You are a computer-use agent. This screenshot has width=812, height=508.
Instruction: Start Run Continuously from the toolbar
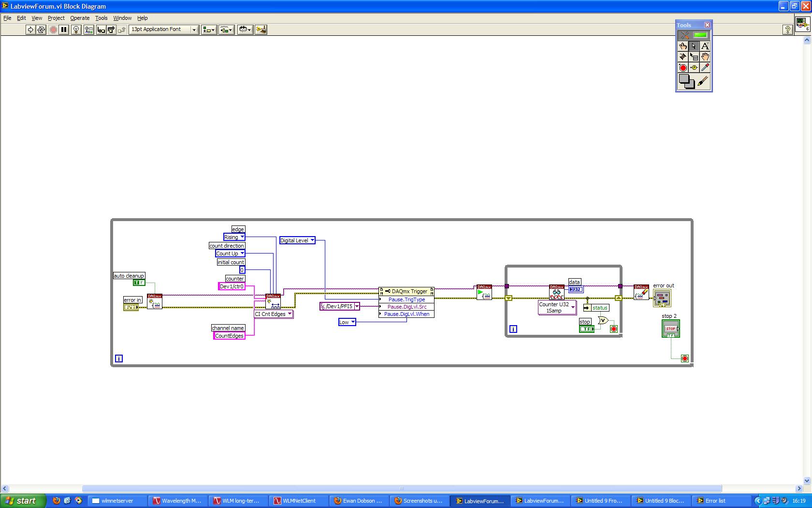coord(41,30)
